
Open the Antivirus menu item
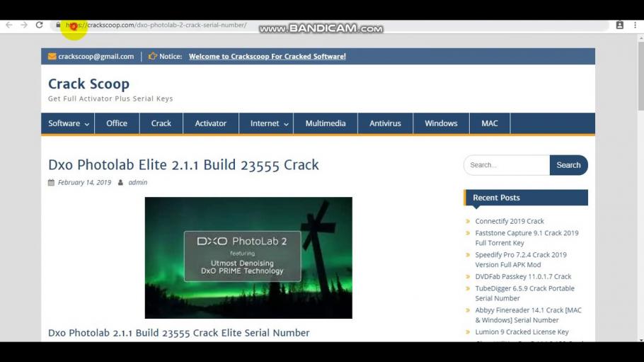(385, 123)
